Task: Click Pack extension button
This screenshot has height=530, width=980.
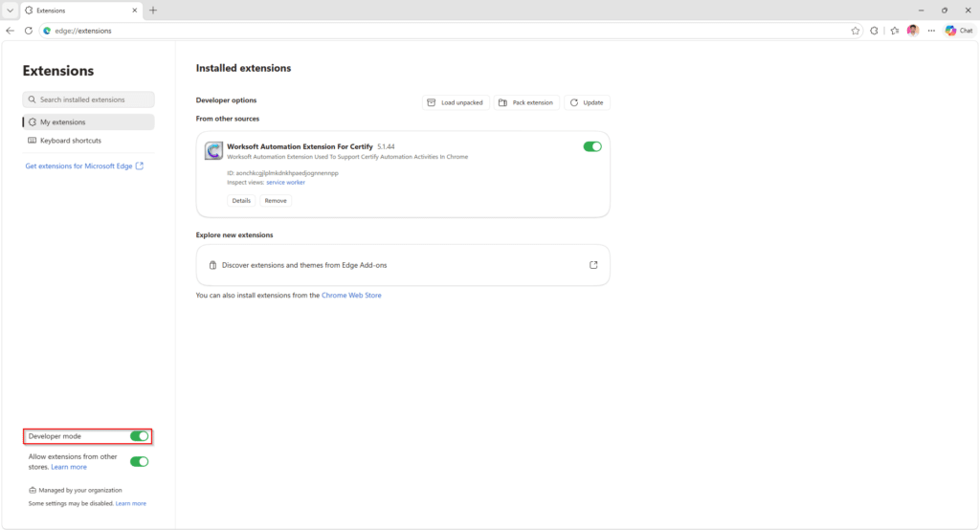Action: (x=526, y=102)
